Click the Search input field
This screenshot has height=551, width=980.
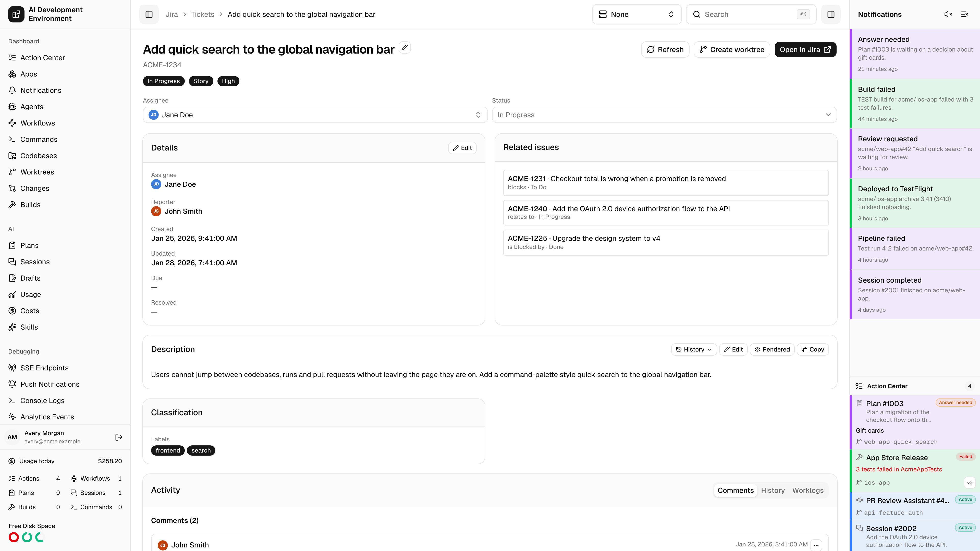[751, 15]
